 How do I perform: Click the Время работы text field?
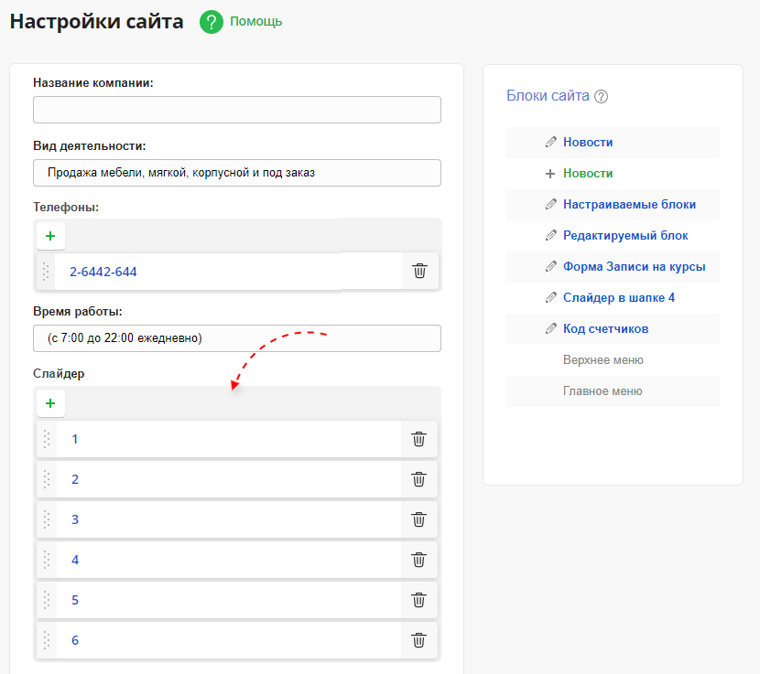pos(237,339)
